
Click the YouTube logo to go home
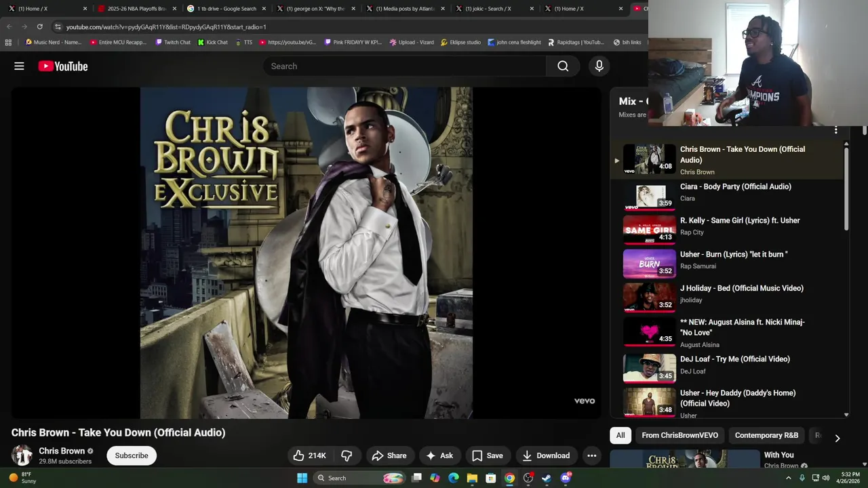click(x=63, y=66)
